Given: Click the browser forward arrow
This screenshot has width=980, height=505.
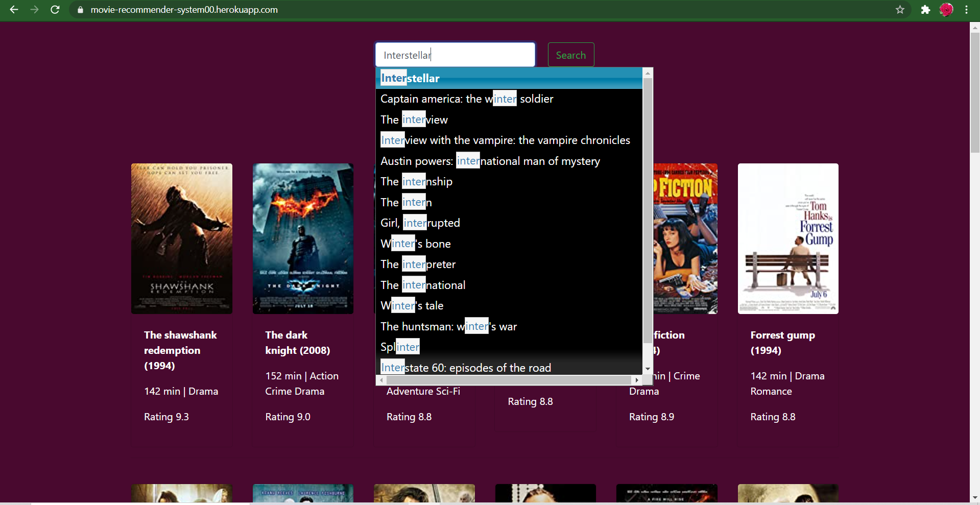Looking at the screenshot, I should 34,10.
